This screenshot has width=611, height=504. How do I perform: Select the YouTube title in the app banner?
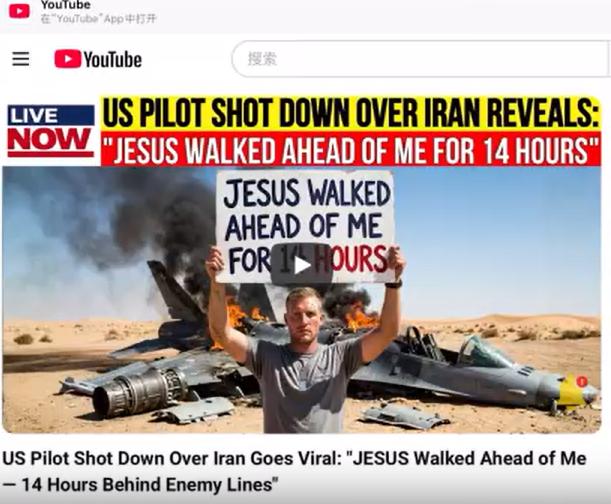pos(66,5)
